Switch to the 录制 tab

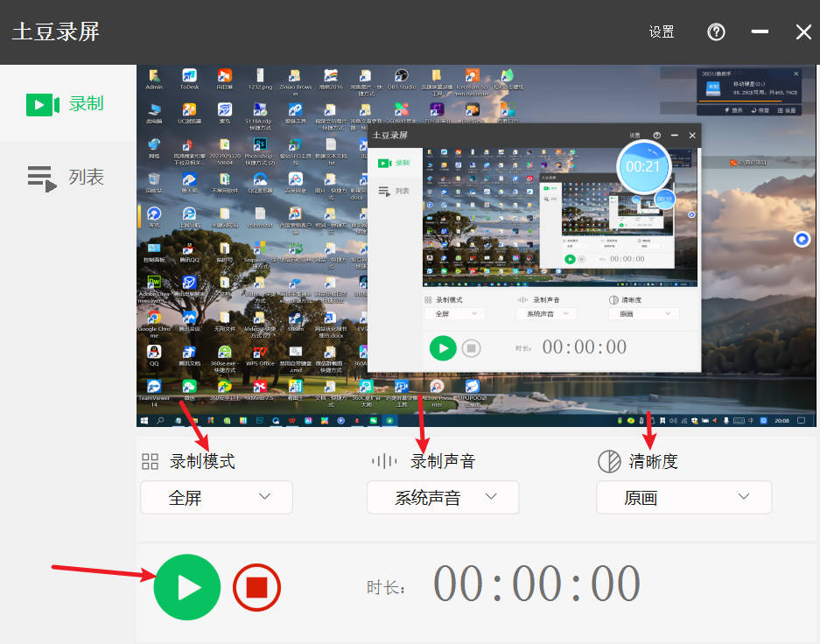coord(67,104)
